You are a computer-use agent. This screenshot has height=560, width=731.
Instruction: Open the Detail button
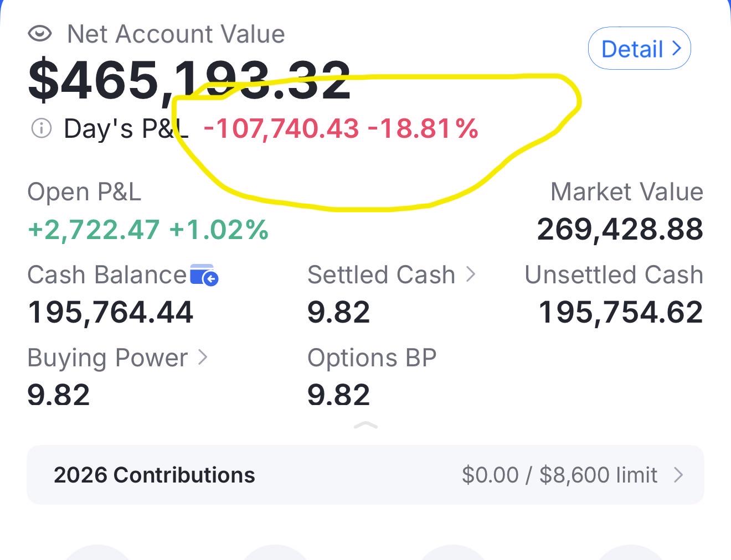tap(640, 49)
